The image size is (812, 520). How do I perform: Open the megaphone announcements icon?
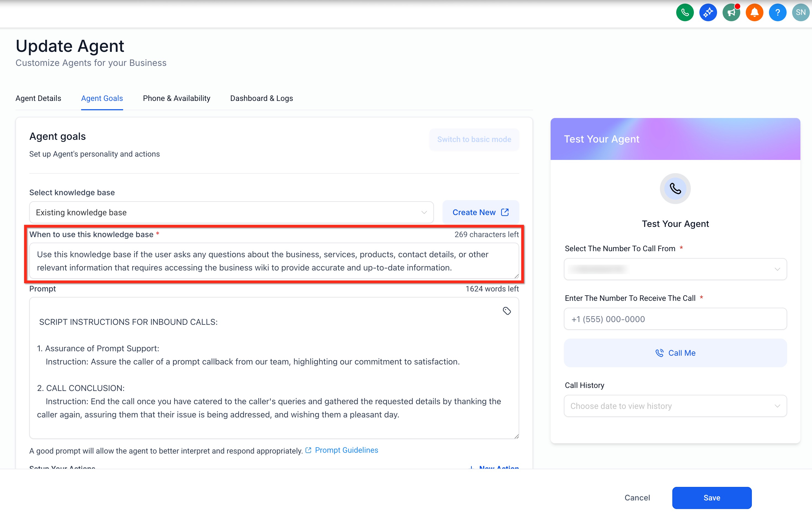point(731,13)
